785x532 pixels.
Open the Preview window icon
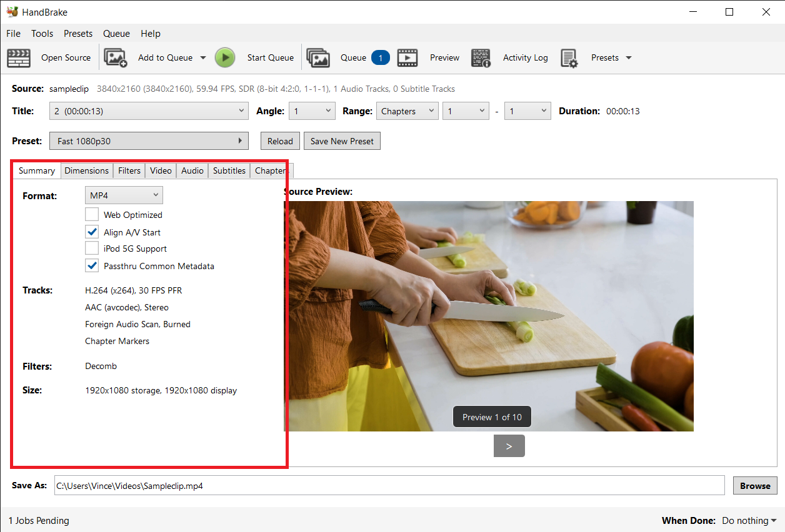pyautogui.click(x=408, y=57)
